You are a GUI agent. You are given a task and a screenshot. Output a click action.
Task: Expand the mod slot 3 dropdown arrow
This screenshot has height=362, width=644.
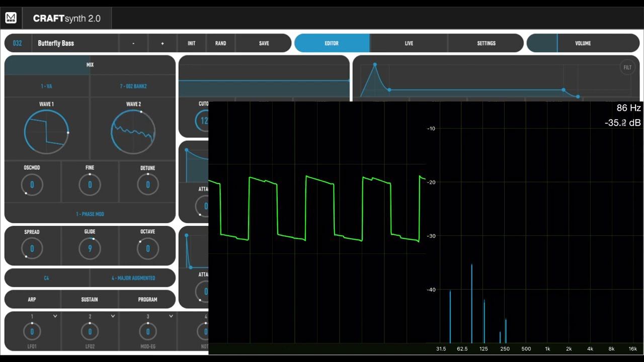click(171, 316)
